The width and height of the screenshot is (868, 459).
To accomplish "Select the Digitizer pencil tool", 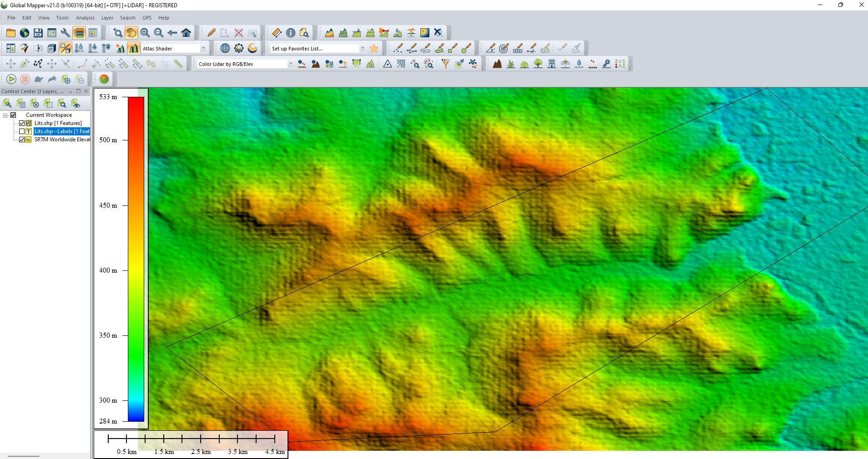I will point(212,33).
